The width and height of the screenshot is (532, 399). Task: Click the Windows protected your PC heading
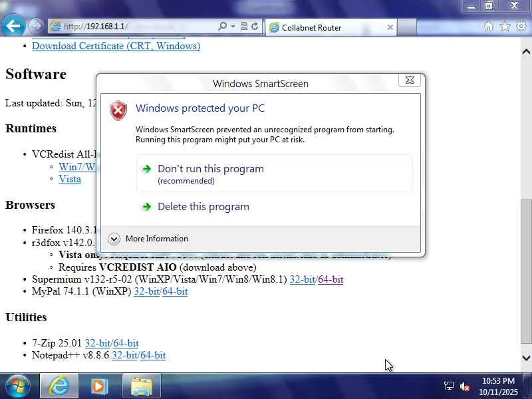point(200,108)
